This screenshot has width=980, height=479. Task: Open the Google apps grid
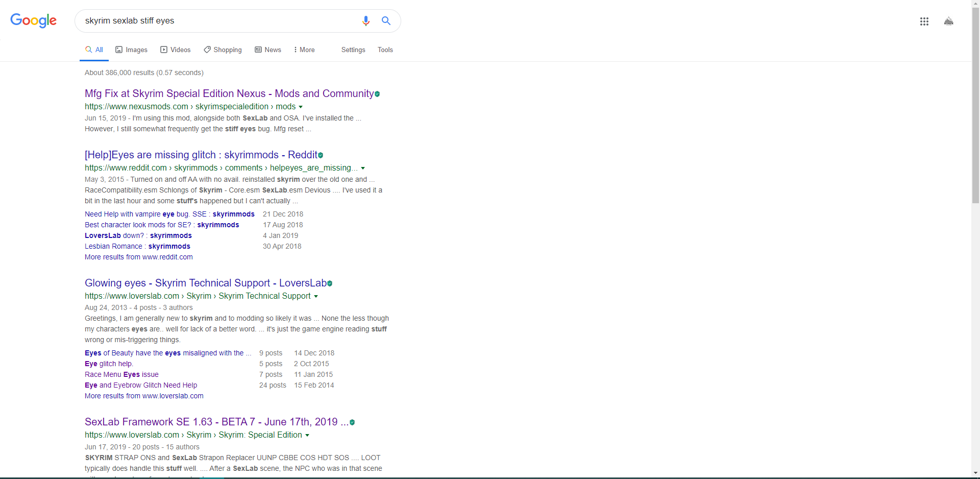click(x=924, y=21)
